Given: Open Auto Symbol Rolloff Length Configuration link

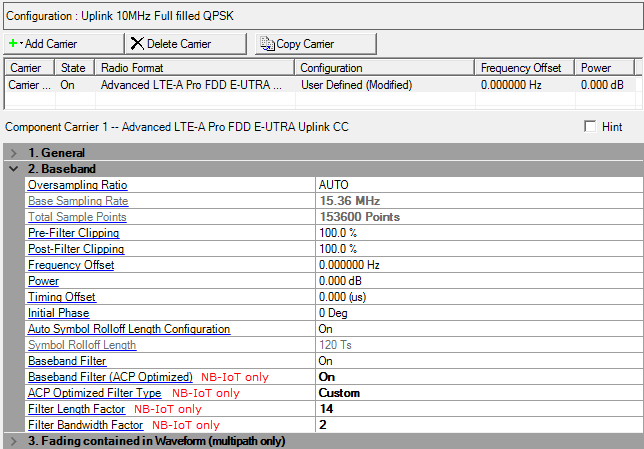Looking at the screenshot, I should [129, 329].
